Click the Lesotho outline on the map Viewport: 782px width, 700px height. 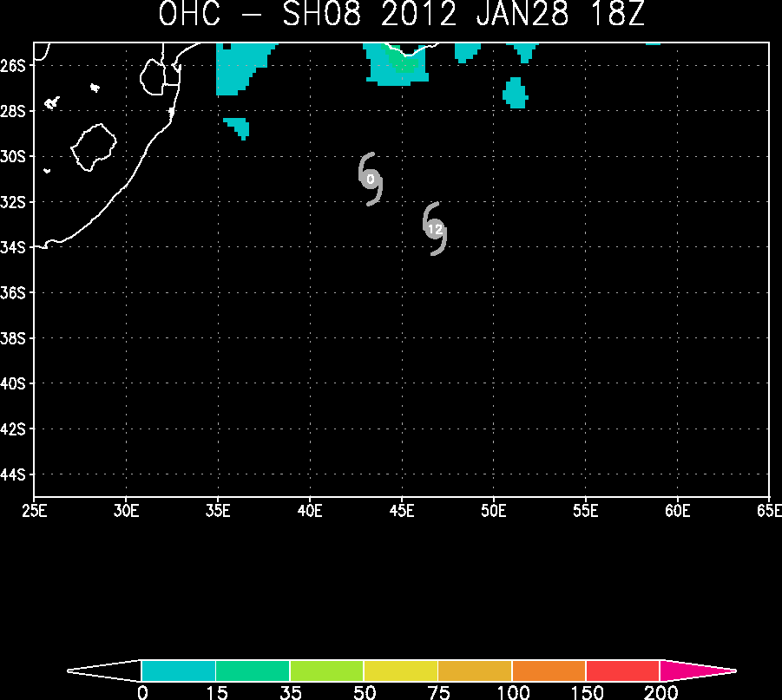[x=94, y=147]
